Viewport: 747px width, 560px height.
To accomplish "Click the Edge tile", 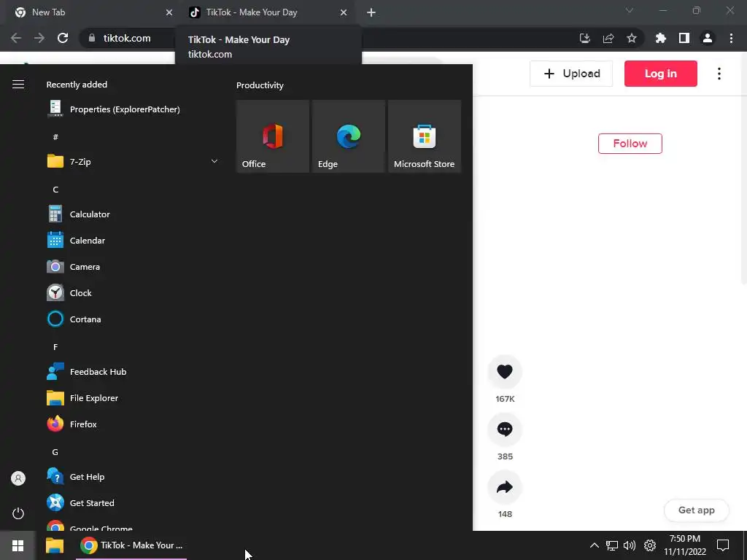I will [348, 136].
